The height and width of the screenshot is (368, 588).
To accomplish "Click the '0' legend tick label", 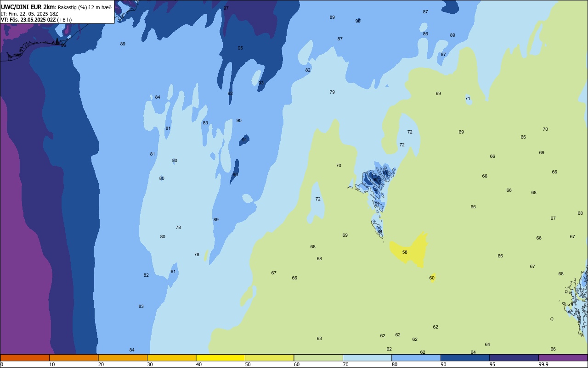I will (2, 364).
